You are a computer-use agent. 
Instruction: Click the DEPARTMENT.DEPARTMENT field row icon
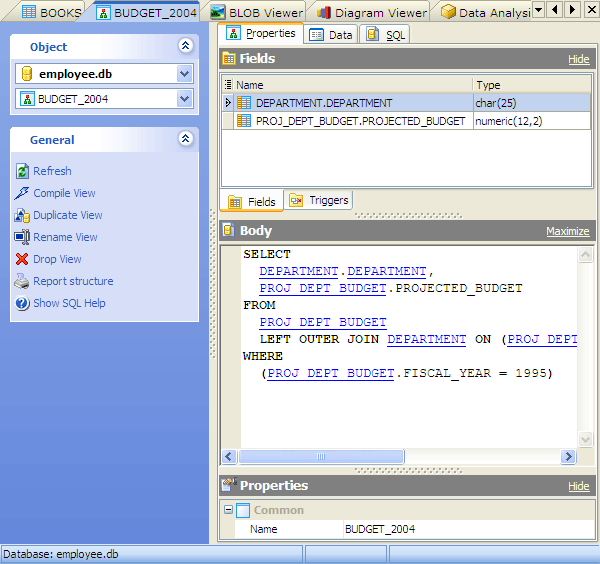pyautogui.click(x=244, y=103)
